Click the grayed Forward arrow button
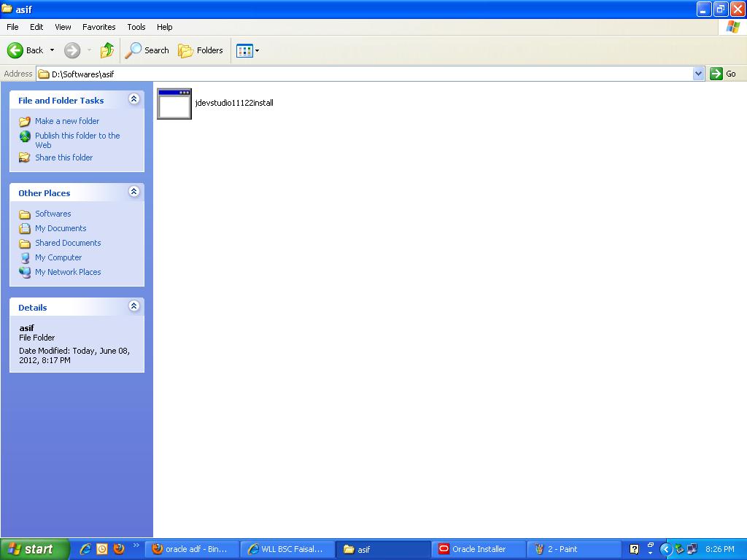The height and width of the screenshot is (560, 747). 72,50
